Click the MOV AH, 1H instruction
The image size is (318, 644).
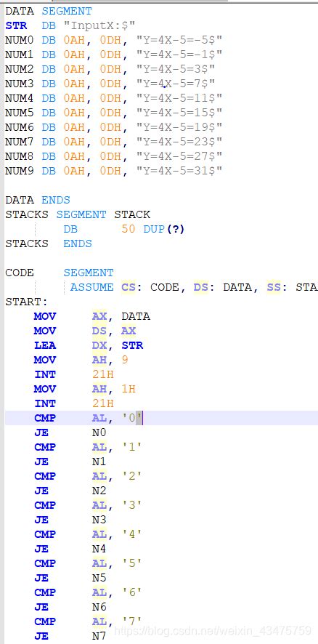click(x=85, y=389)
